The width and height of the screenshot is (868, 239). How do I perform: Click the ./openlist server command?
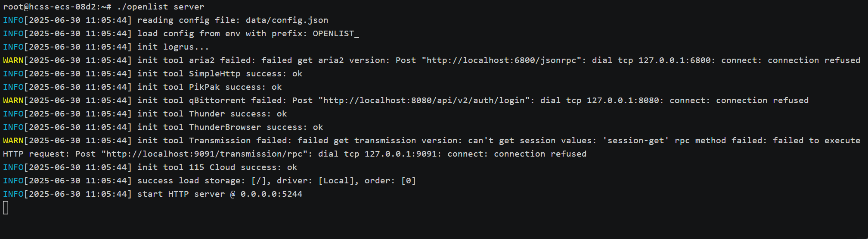[x=161, y=7]
